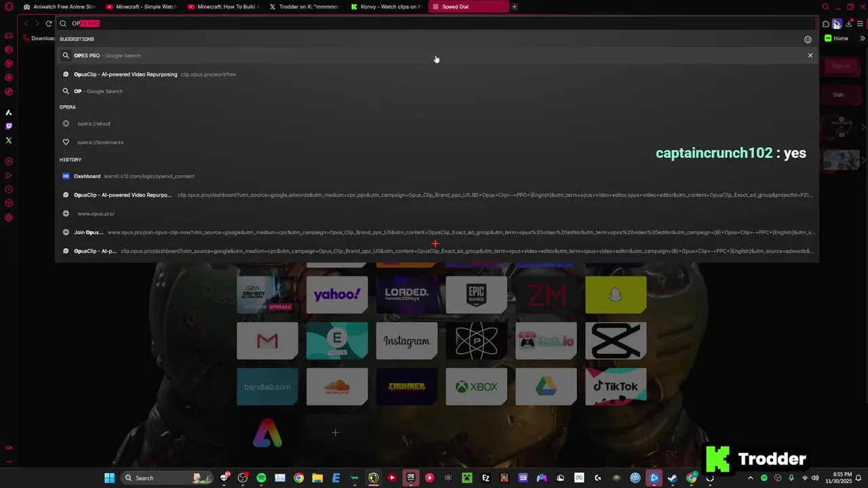Open the TikTok speed dial tile

pyautogui.click(x=616, y=386)
